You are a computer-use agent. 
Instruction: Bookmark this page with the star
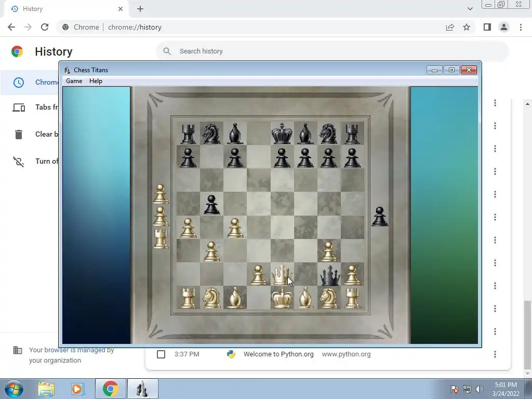[467, 27]
